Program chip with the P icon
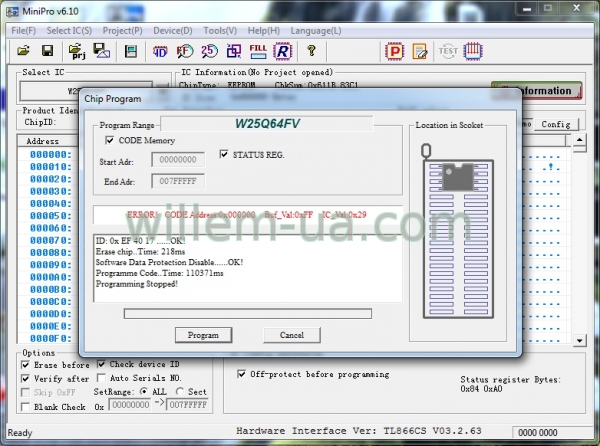600x446 pixels. [x=395, y=51]
